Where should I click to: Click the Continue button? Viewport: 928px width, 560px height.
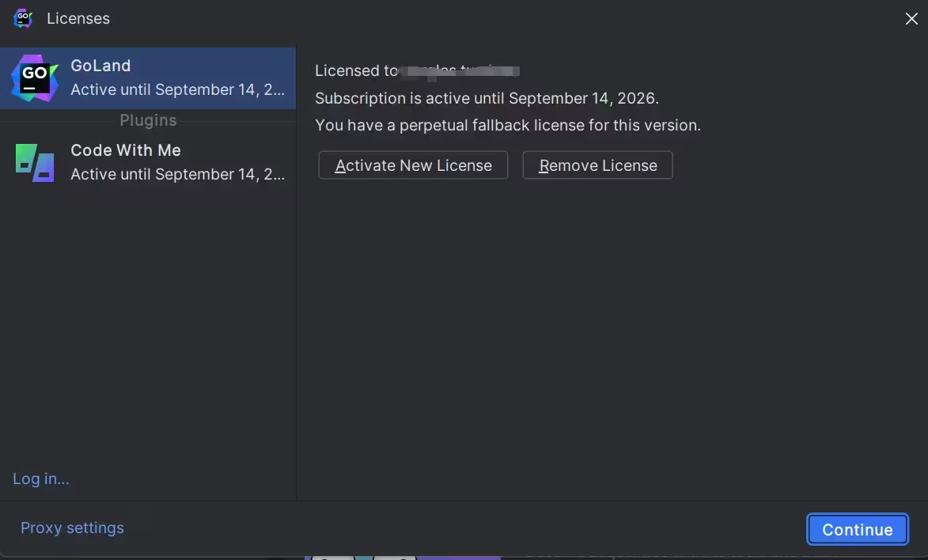click(x=857, y=529)
